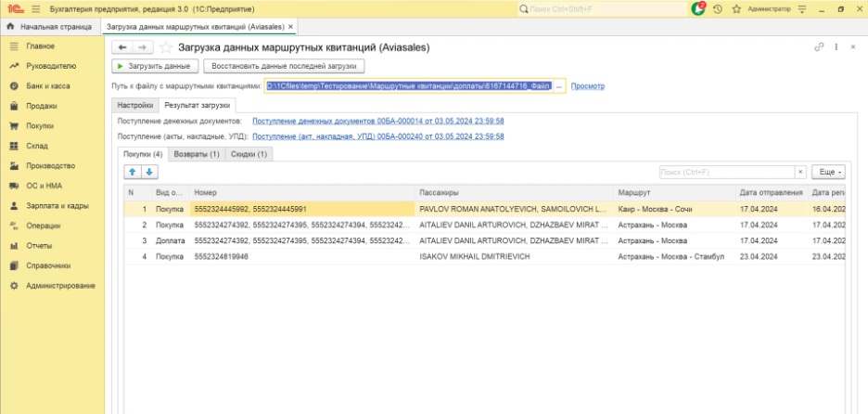Viewport: 868px width, 414px height.
Task: Open the Просмотр link
Action: pyautogui.click(x=587, y=86)
